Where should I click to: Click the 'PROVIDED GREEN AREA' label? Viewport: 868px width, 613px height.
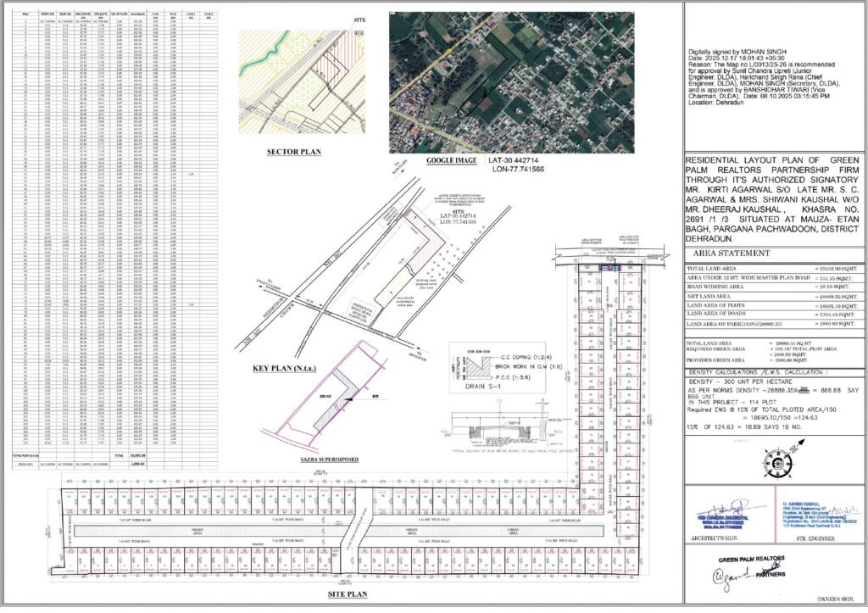714,360
